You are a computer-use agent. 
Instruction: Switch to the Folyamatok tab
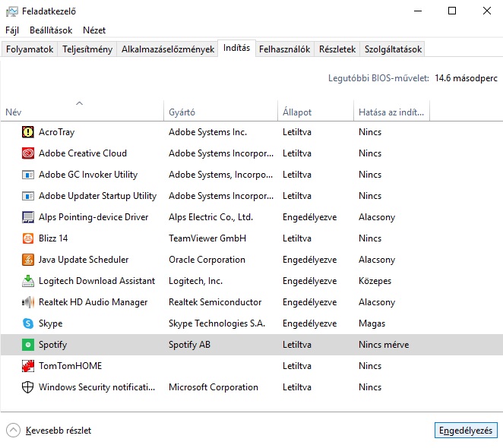click(30, 49)
